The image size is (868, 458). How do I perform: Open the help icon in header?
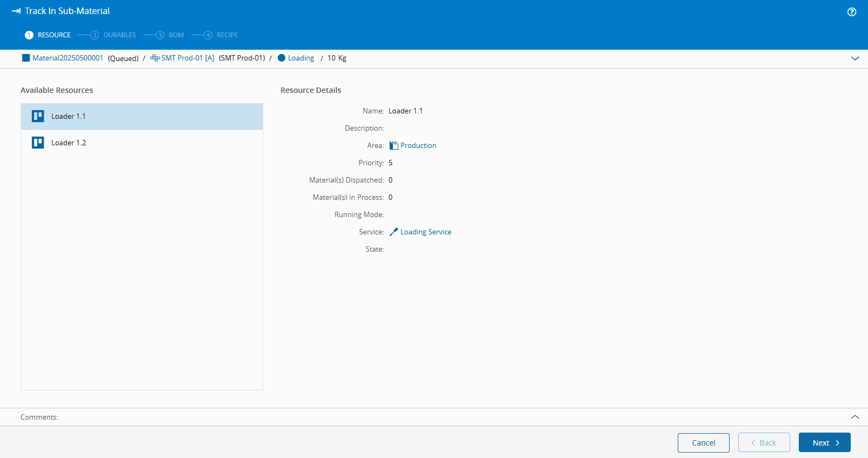click(851, 12)
